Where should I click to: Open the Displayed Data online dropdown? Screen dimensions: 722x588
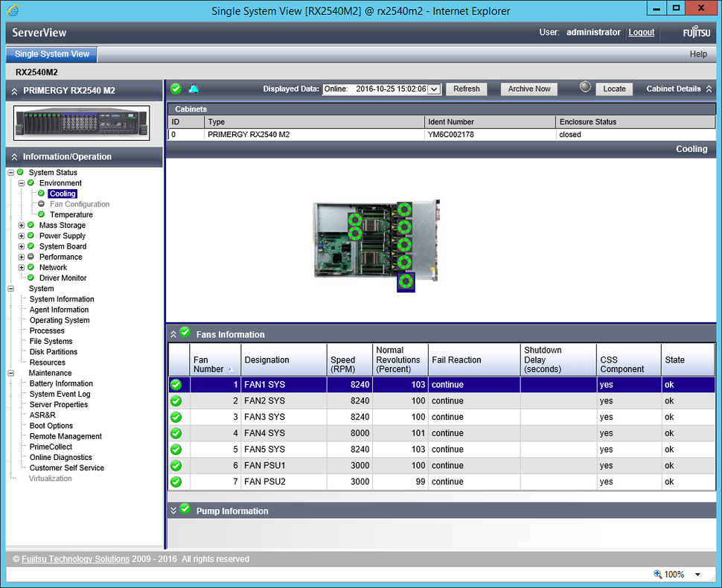432,89
